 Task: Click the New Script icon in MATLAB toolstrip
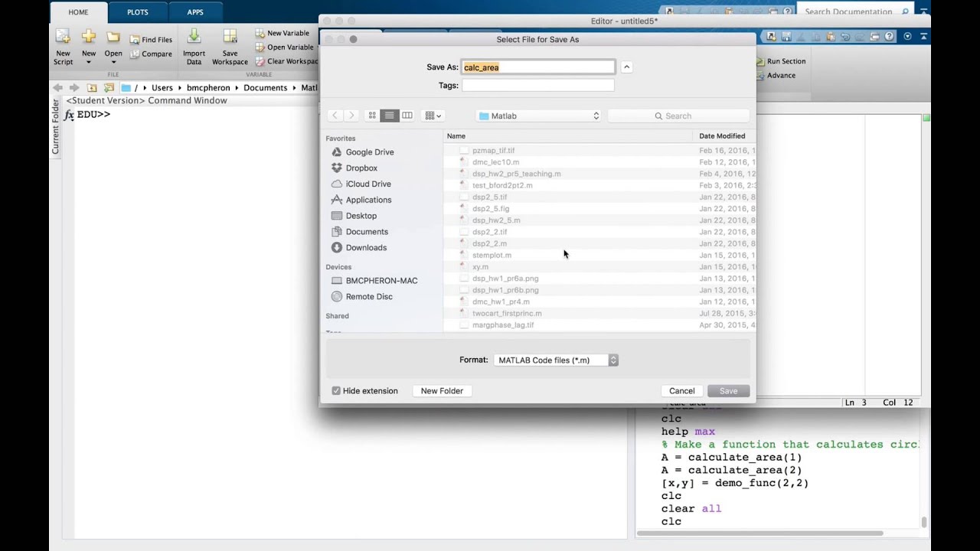point(63,37)
